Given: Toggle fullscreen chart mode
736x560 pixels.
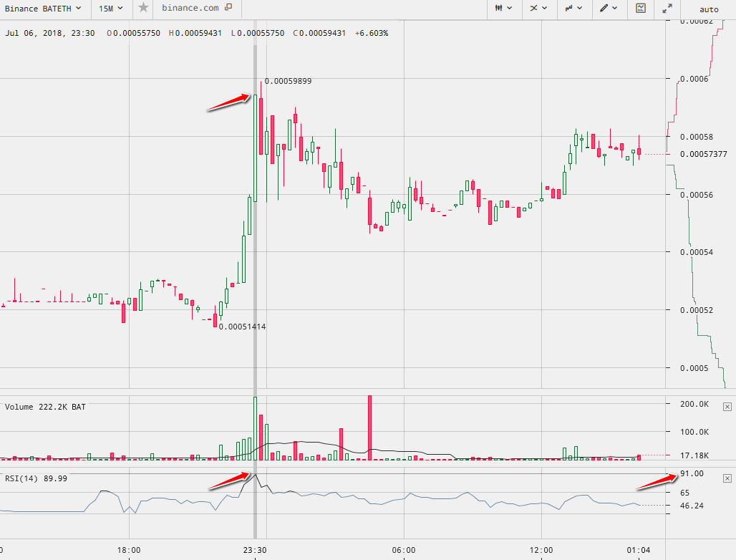Looking at the screenshot, I should 667,9.
